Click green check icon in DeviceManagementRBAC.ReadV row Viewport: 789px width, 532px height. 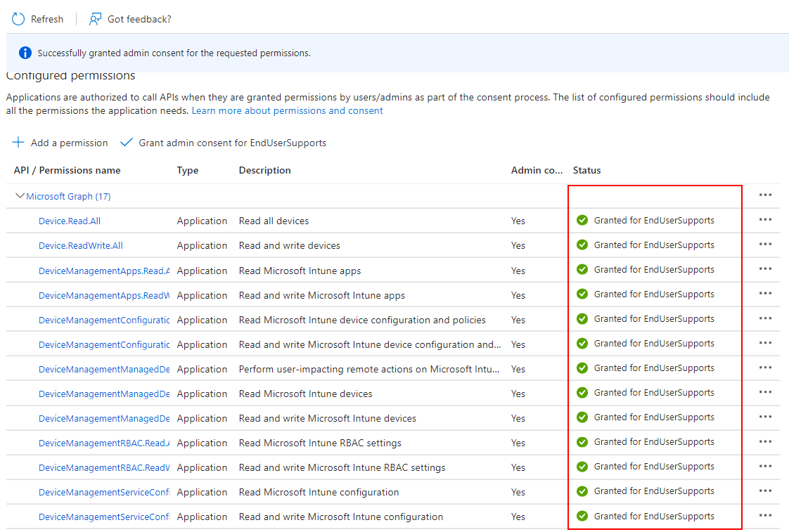tap(582, 467)
